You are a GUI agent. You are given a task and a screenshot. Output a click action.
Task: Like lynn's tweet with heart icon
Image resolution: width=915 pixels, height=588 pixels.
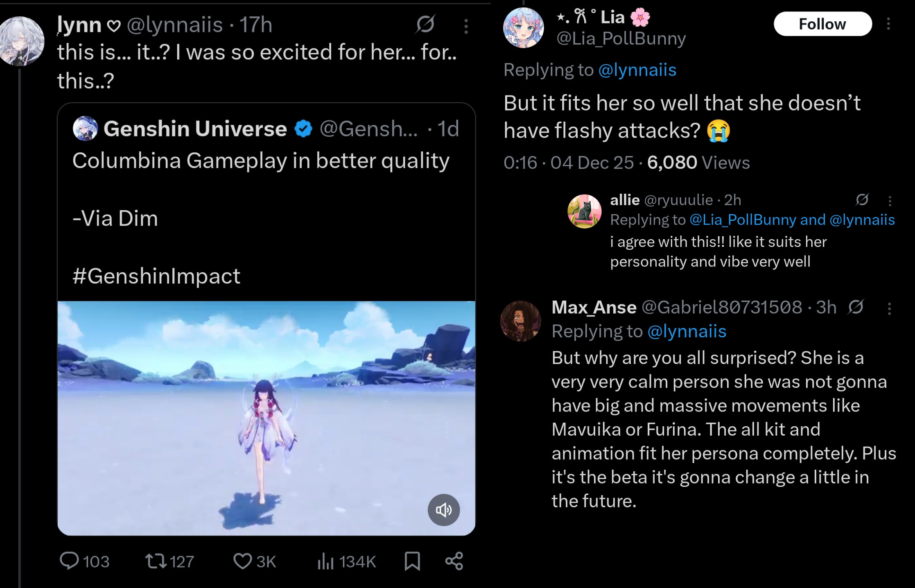pos(242,561)
